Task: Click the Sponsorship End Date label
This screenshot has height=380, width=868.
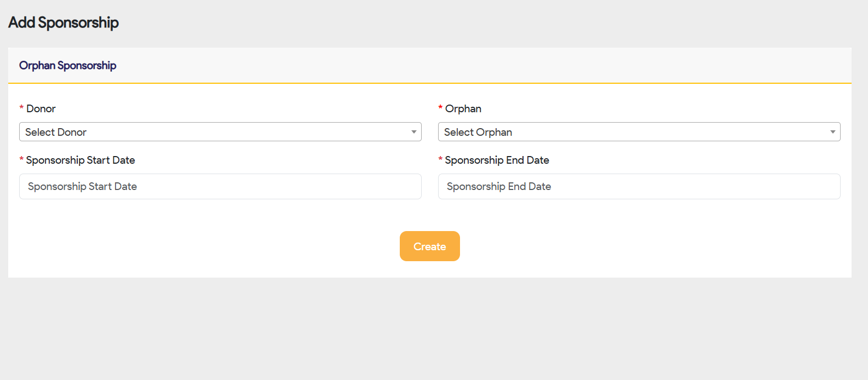Action: pos(497,160)
